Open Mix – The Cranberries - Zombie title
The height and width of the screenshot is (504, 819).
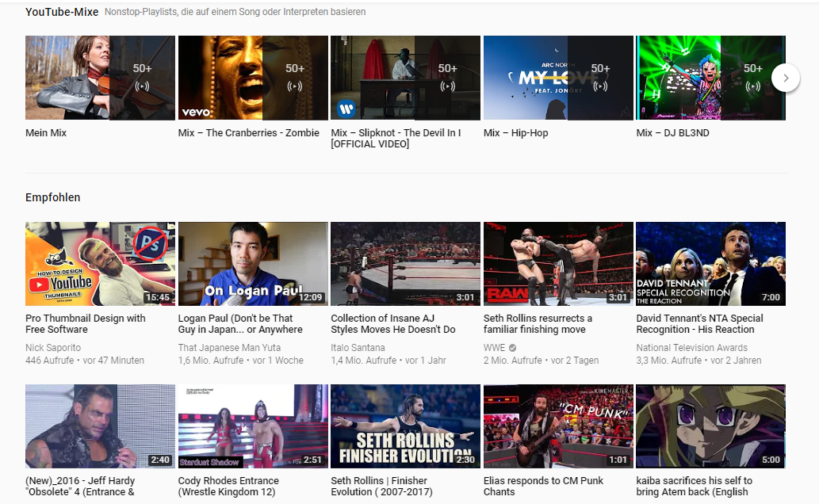pos(248,133)
